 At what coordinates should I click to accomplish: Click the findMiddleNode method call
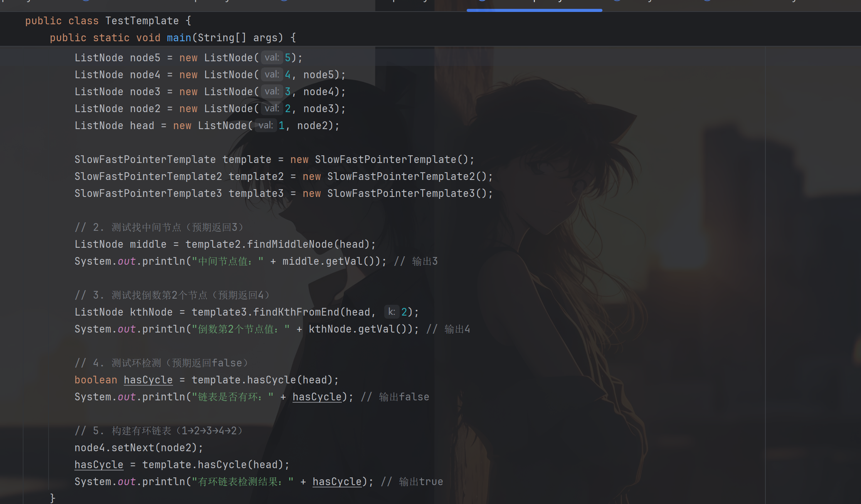click(x=290, y=244)
